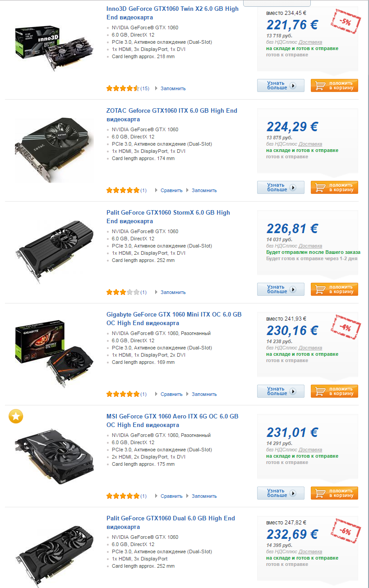The width and height of the screenshot is (369, 588).
Task: Click 'Сравнить' under ZOTAC GTX1060 ITX
Action: click(171, 190)
